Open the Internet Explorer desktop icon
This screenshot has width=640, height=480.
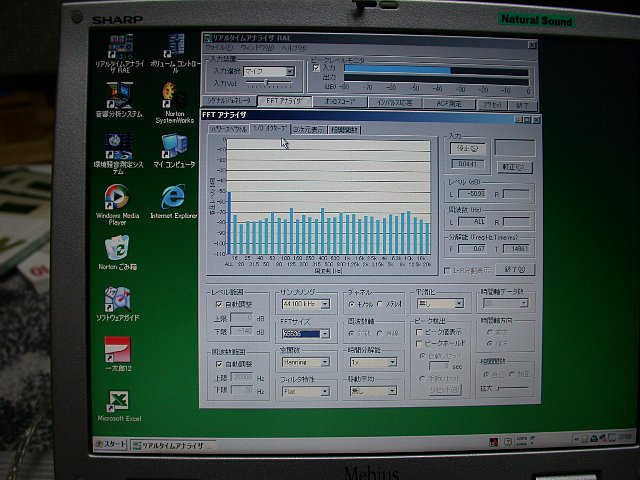pyautogui.click(x=173, y=196)
